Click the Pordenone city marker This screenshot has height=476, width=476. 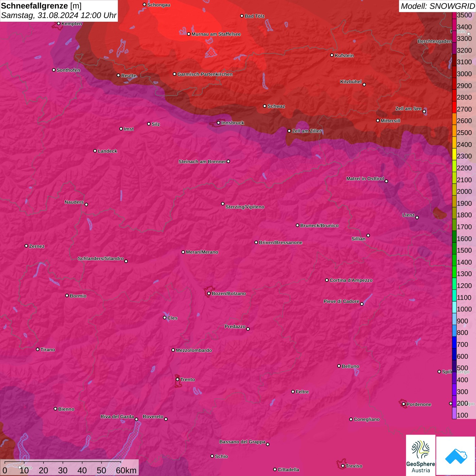pyautogui.click(x=404, y=404)
